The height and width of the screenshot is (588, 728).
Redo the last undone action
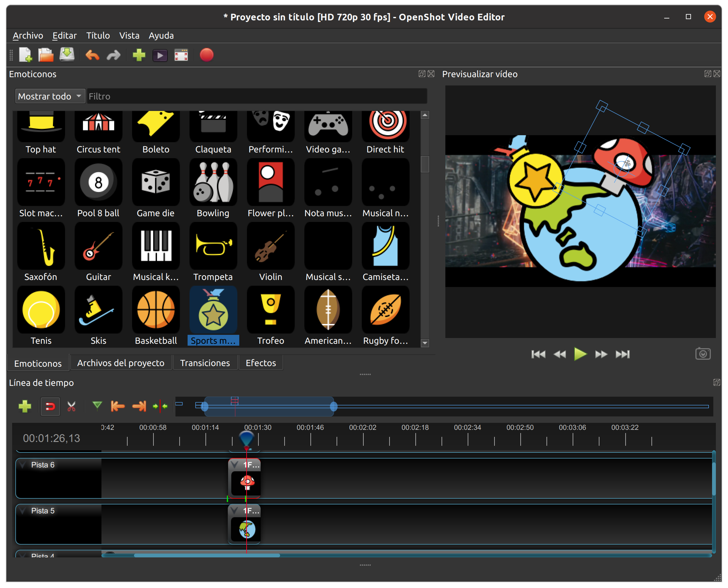coord(113,55)
